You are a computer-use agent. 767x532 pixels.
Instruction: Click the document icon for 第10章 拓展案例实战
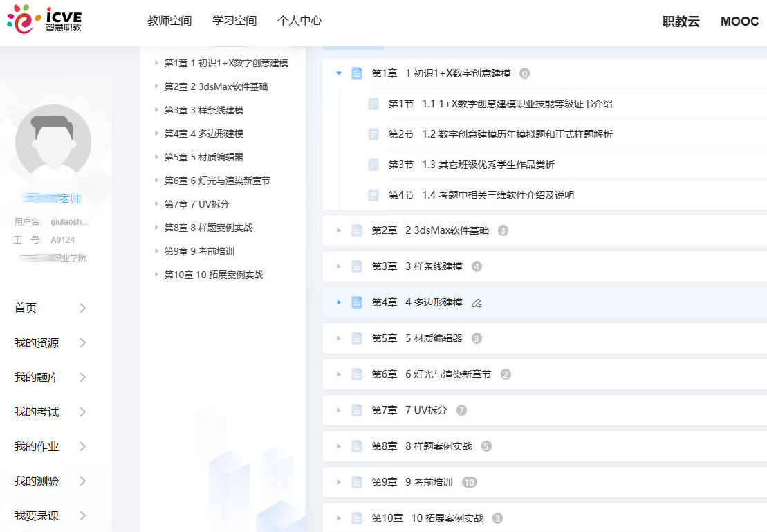tap(357, 518)
